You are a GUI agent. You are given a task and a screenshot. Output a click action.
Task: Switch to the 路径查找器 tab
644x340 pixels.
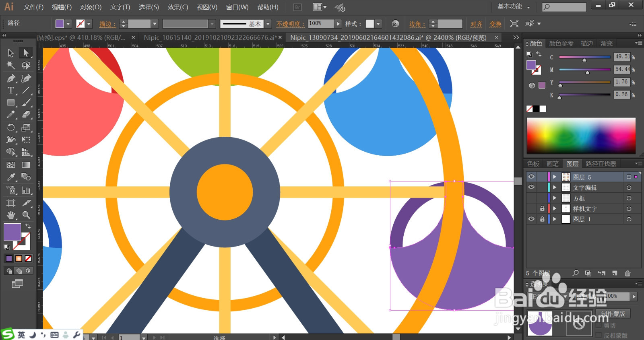click(x=601, y=164)
